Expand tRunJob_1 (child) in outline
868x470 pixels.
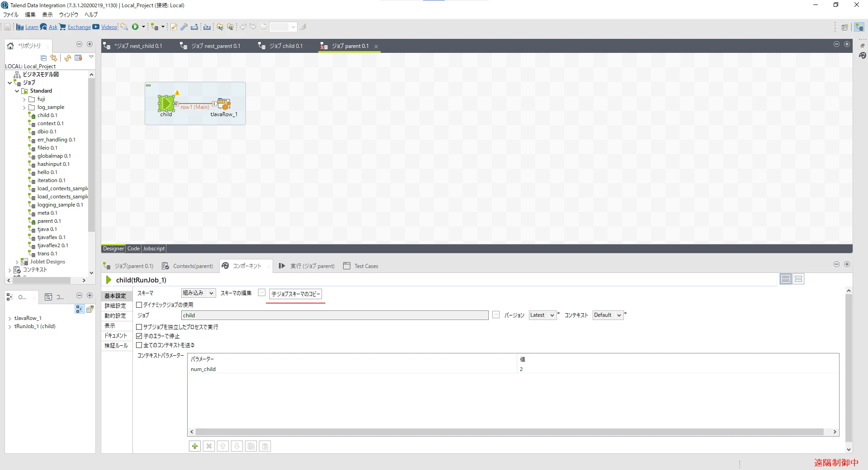[x=10, y=327]
